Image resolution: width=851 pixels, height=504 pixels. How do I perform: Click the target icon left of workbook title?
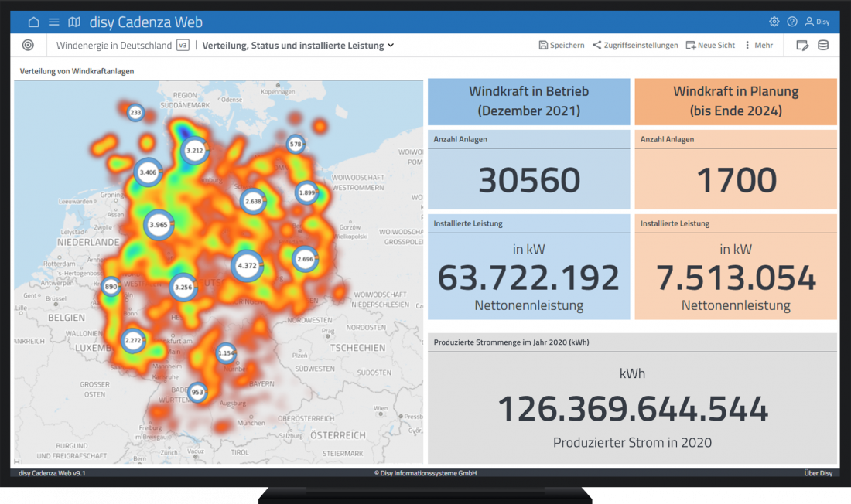[x=29, y=46]
